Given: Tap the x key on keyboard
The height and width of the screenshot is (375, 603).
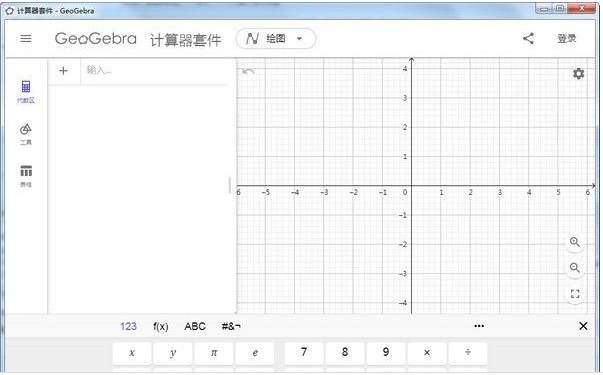Looking at the screenshot, I should 132,353.
